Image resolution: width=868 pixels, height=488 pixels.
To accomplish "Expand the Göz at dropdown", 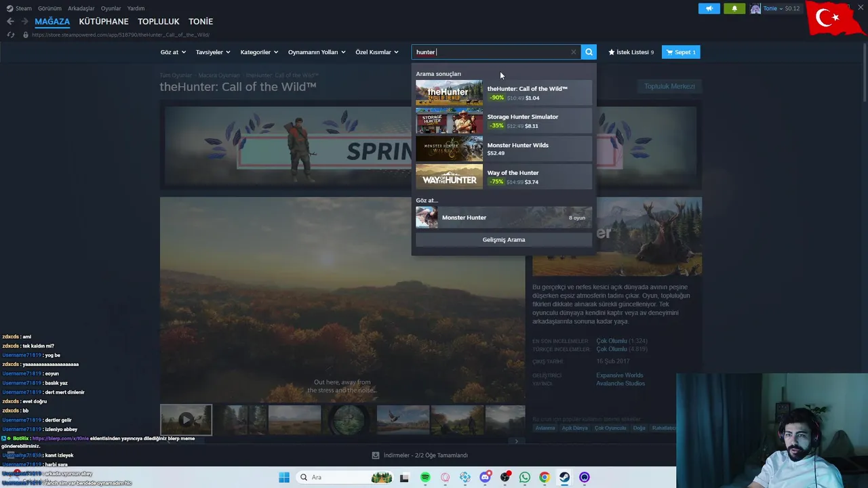I will [173, 52].
